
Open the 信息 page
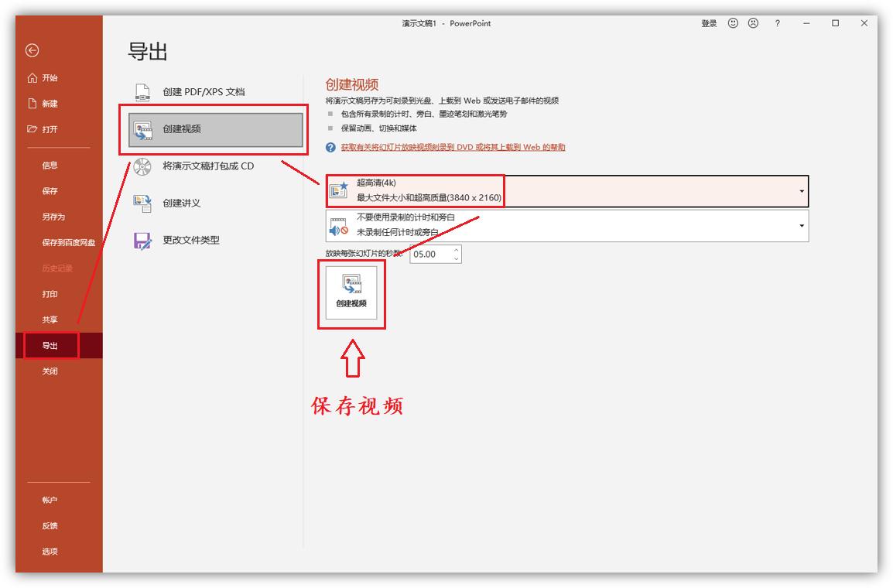pyautogui.click(x=50, y=165)
